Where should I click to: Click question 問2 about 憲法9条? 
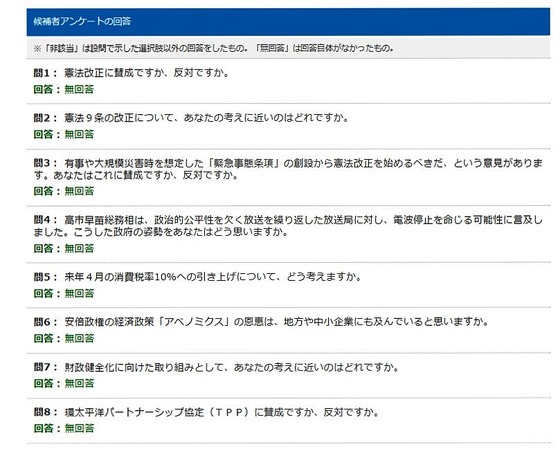191,118
